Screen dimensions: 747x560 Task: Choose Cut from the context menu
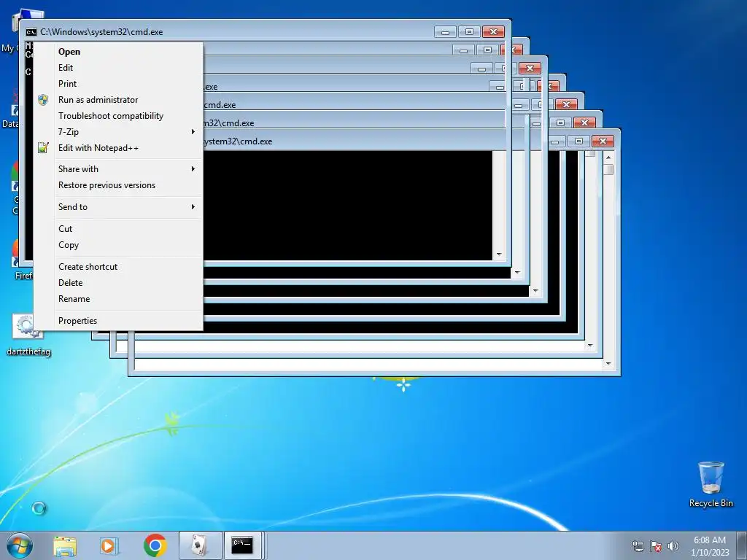119,229
